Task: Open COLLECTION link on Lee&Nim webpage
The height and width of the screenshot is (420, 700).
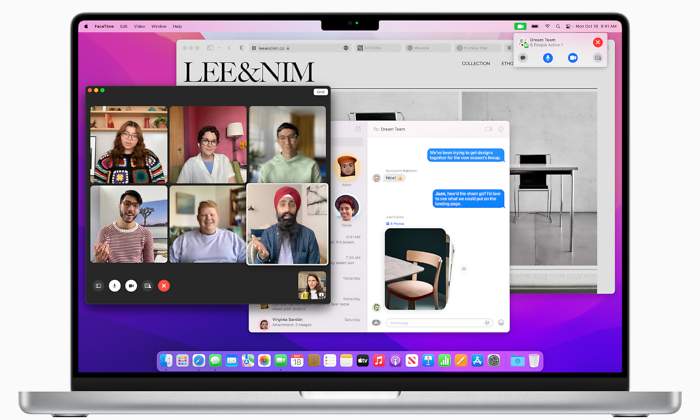Action: pos(476,63)
